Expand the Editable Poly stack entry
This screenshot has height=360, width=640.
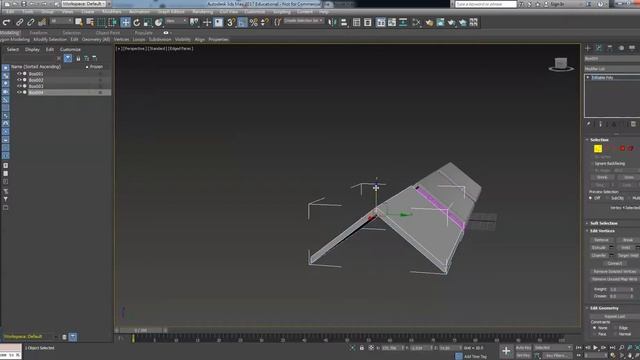click(x=588, y=77)
